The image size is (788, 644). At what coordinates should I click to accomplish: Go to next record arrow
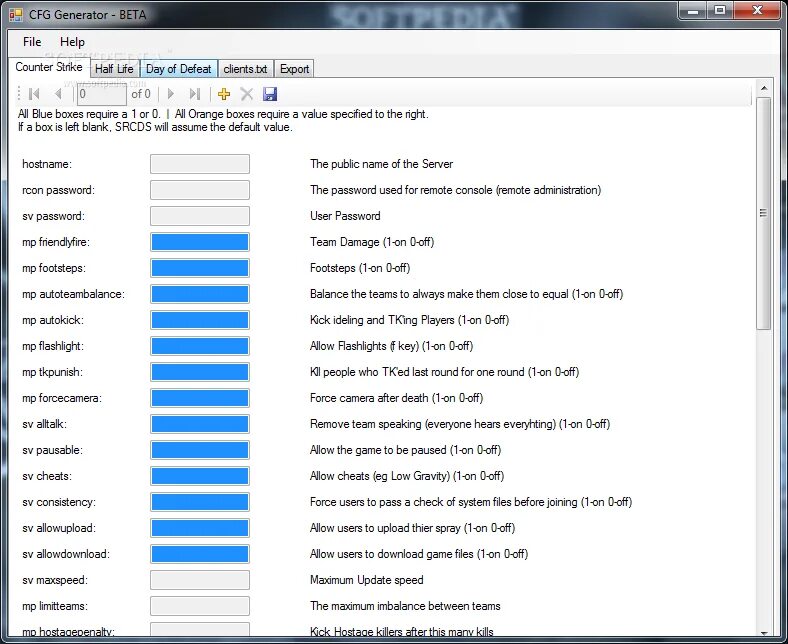tap(171, 94)
